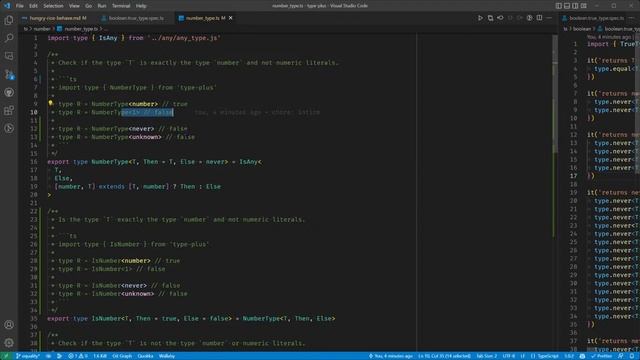The width and height of the screenshot is (640, 360).
Task: Click Prettier in status bar
Action: pos(601,356)
